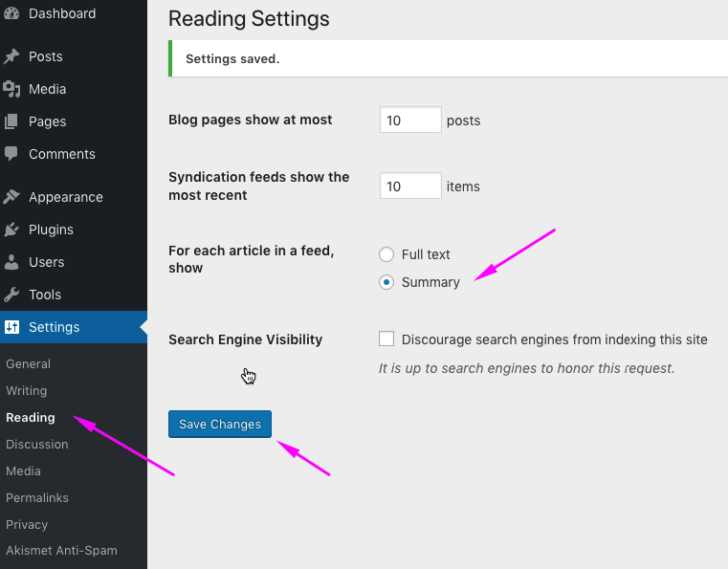728x569 pixels.
Task: Click the Media library icon
Action: tap(11, 89)
